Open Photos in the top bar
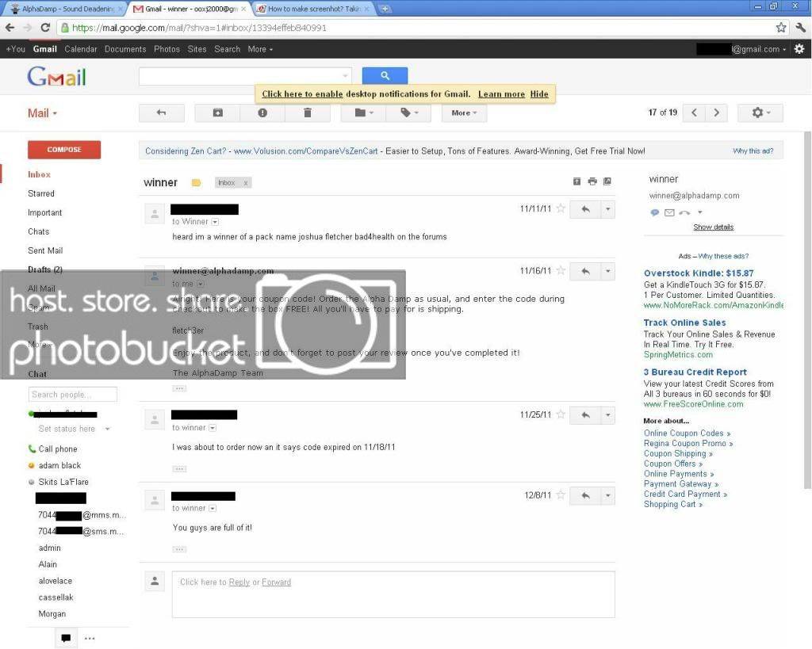Image resolution: width=812 pixels, height=649 pixels. click(167, 49)
